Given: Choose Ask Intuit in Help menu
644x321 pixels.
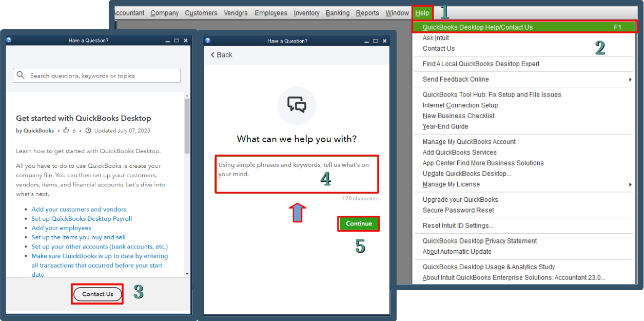Looking at the screenshot, I should point(436,38).
